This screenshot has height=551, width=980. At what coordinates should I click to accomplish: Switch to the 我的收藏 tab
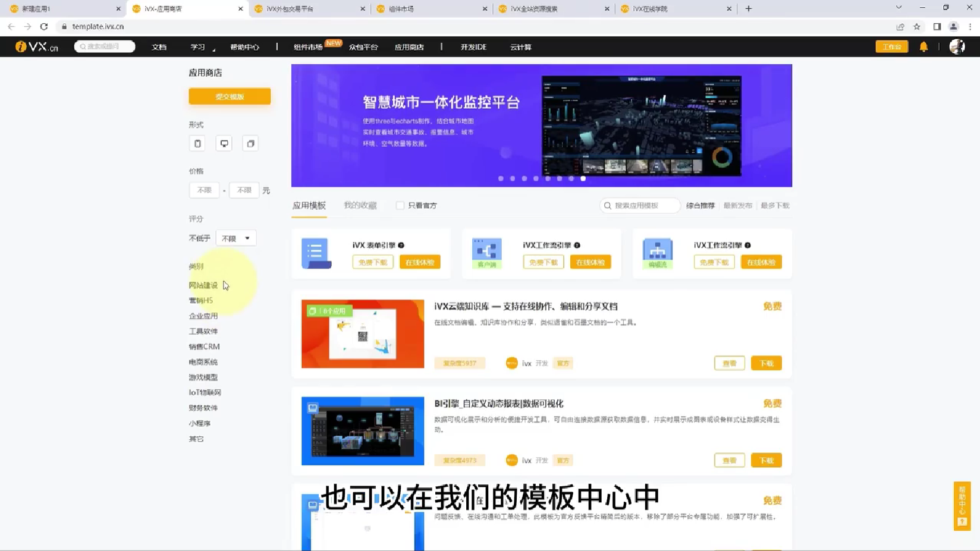[x=360, y=206]
